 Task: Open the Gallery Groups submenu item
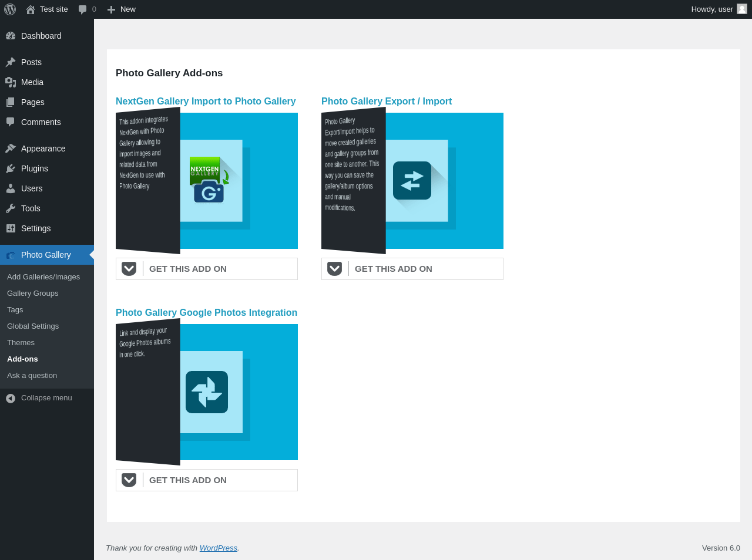point(33,294)
